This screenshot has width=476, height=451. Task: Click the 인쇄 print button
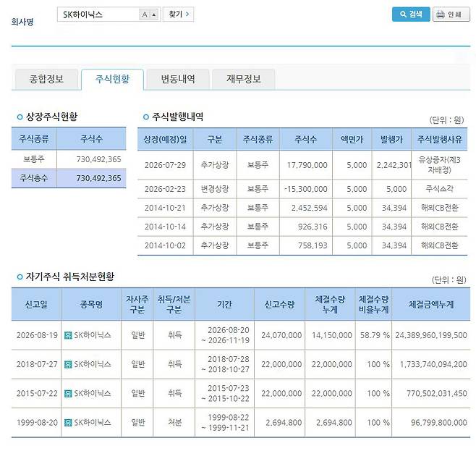[451, 14]
